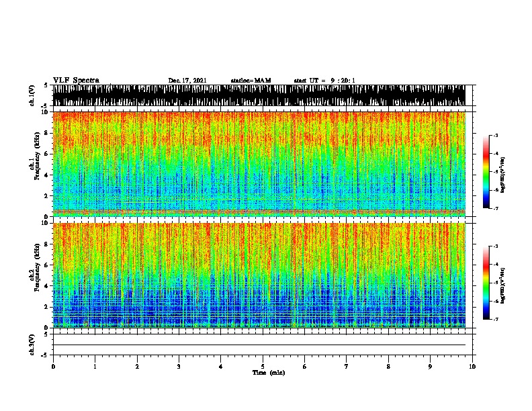Click time axis tick label "0"

click(x=53, y=367)
